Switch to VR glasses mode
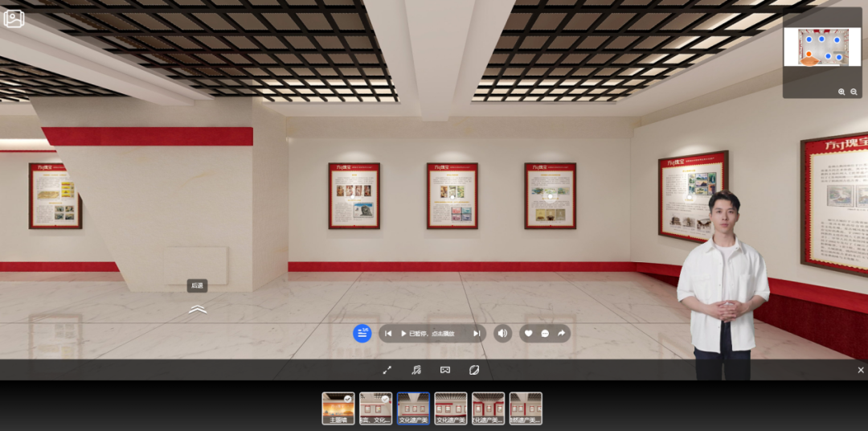868x431 pixels. click(444, 370)
